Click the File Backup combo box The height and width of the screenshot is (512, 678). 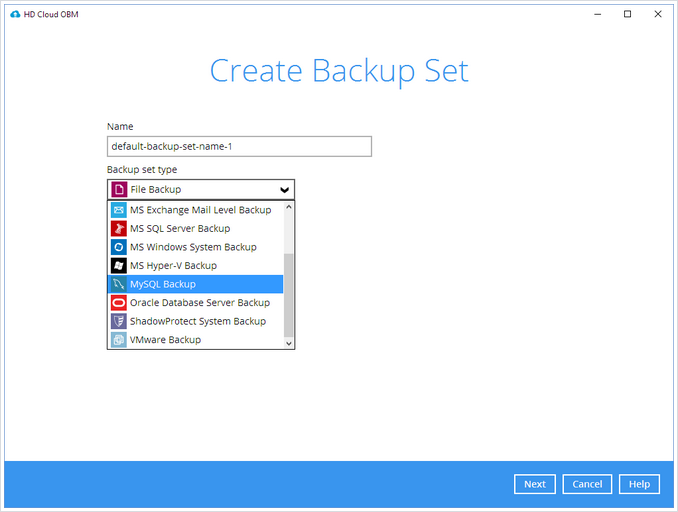(x=201, y=189)
